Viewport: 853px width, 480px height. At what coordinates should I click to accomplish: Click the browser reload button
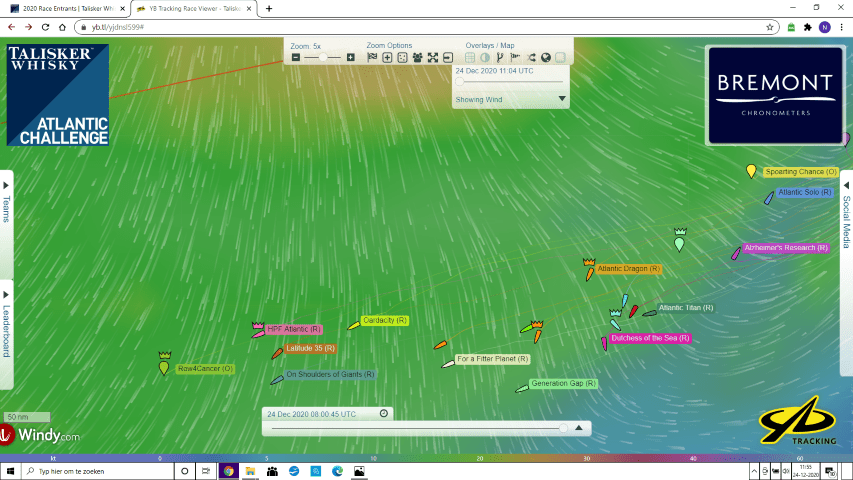(x=45, y=27)
